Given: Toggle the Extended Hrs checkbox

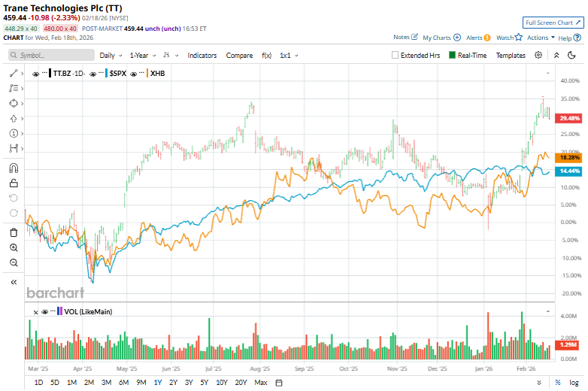Looking at the screenshot, I should click(x=395, y=55).
